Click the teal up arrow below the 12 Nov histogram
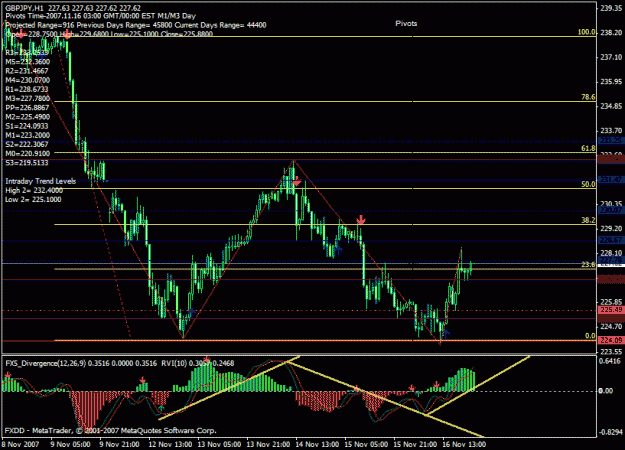This screenshot has width=625, height=450. pos(161,408)
